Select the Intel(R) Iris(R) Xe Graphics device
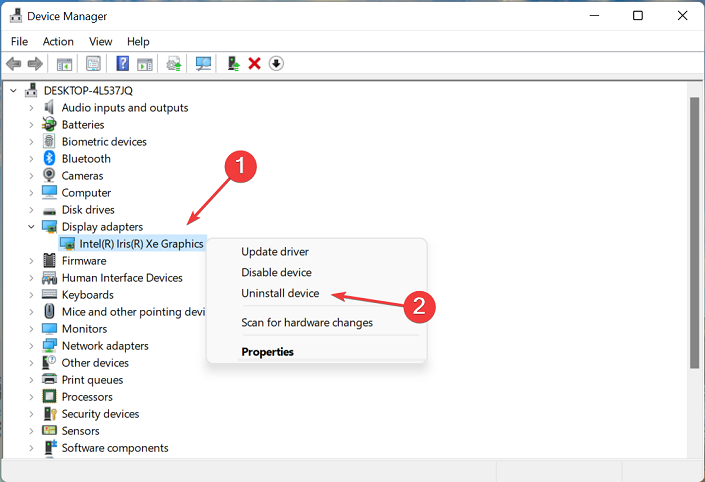Image resolution: width=705 pixels, height=482 pixels. [141, 244]
